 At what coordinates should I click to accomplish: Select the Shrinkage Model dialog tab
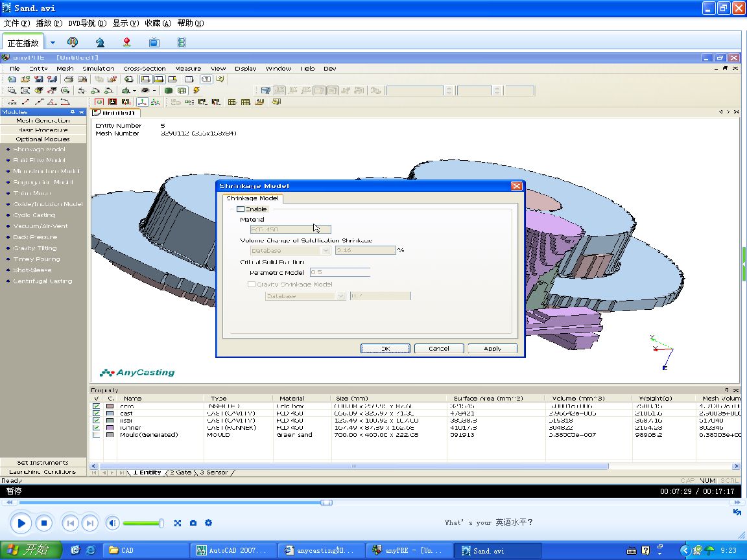click(x=252, y=198)
